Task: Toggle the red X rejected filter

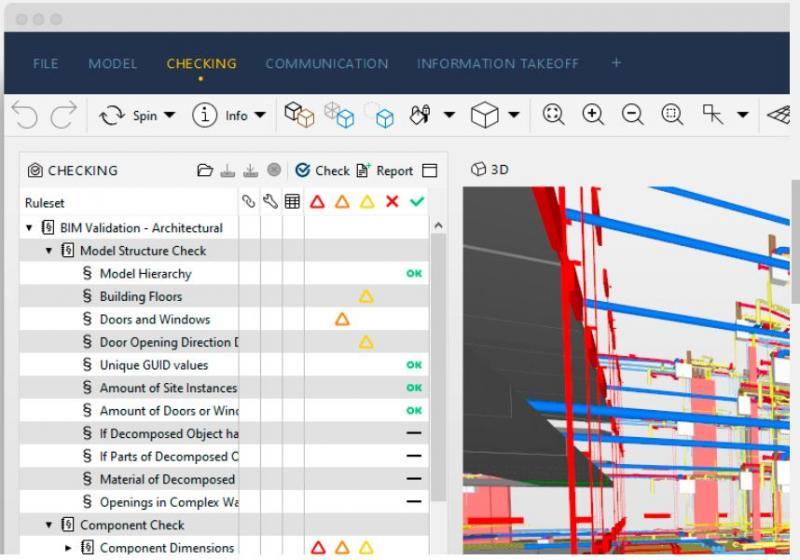Action: (392, 202)
